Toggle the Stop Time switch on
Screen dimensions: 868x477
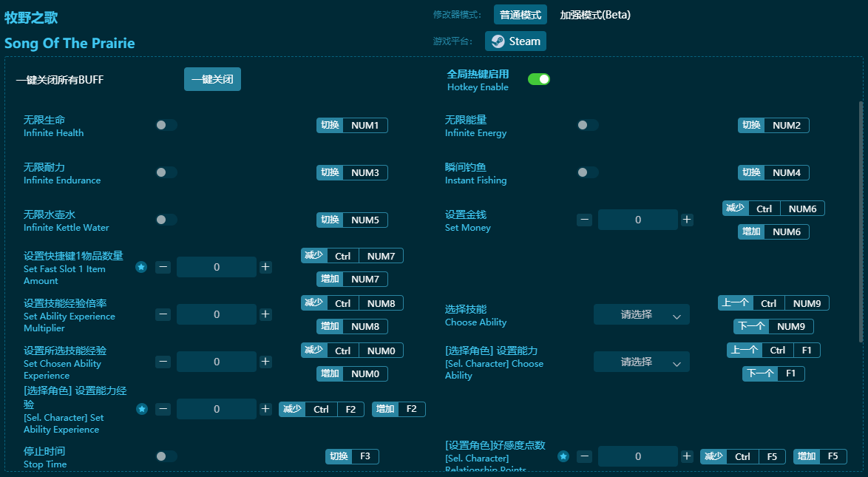pos(166,456)
